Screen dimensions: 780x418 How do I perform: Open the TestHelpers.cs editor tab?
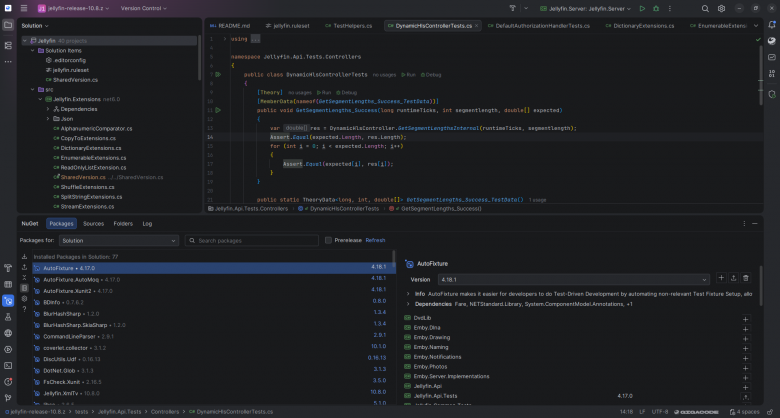point(349,26)
